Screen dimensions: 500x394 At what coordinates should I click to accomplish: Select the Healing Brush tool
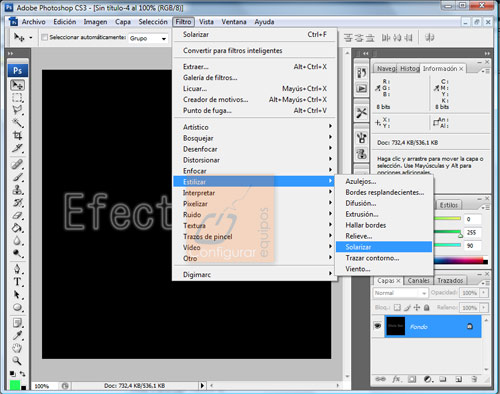[x=17, y=164]
